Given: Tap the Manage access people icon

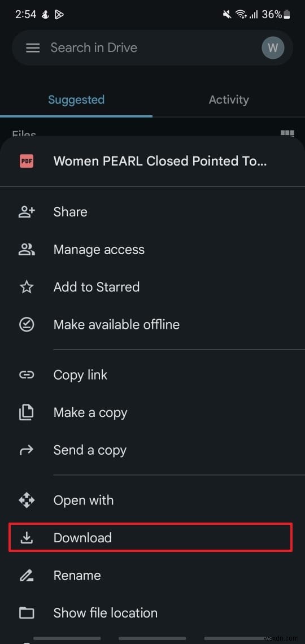Looking at the screenshot, I should 27,249.
